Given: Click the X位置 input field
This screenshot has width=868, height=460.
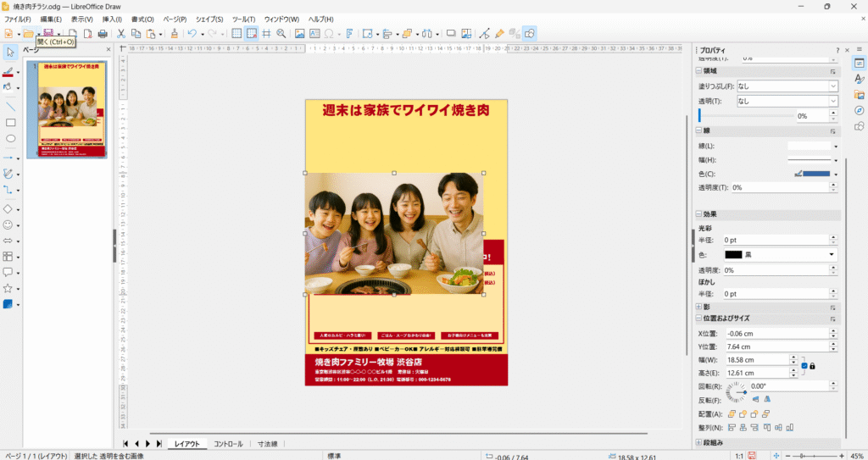Looking at the screenshot, I should coord(776,334).
